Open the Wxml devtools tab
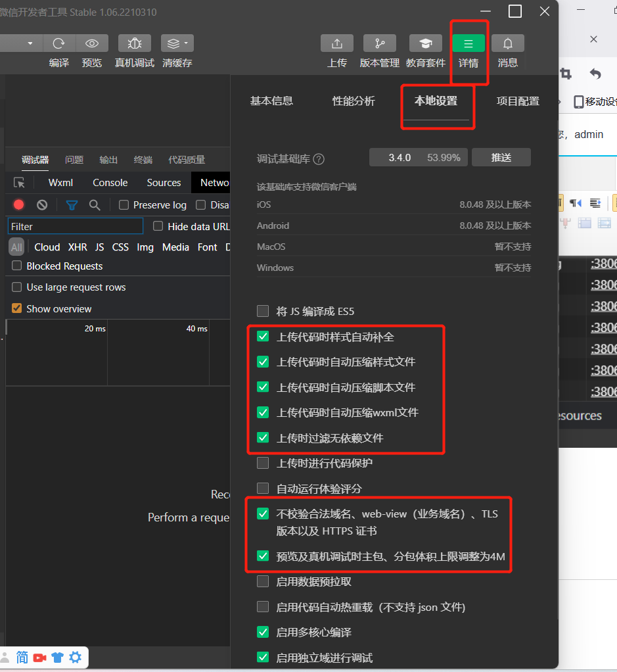Screen dimensions: 617x672 60,183
